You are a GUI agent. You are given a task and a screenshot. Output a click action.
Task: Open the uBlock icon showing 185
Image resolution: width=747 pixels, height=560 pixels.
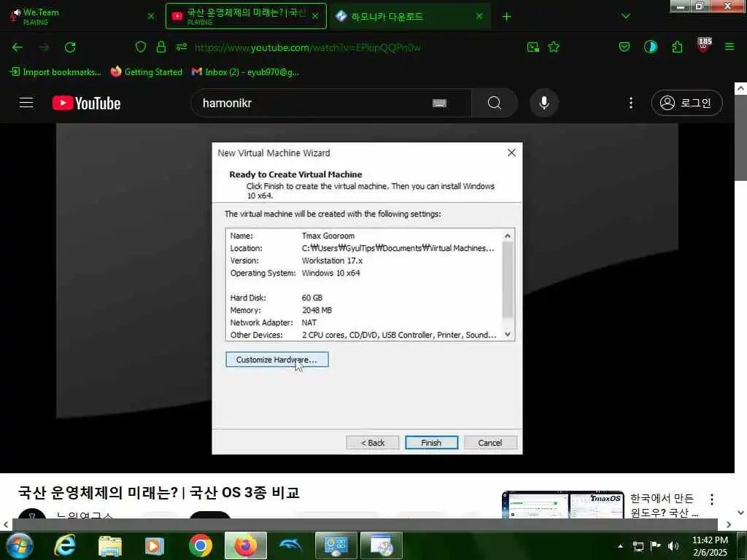[x=704, y=45]
